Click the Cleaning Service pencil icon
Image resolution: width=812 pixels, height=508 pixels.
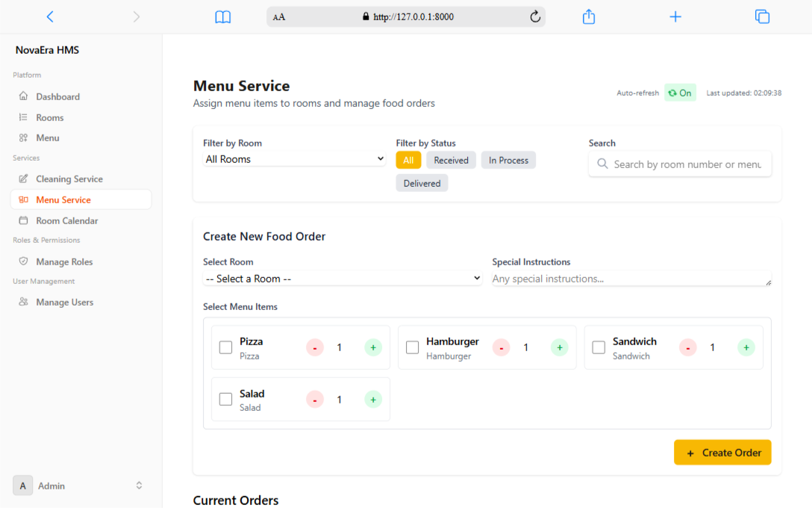[x=23, y=179]
